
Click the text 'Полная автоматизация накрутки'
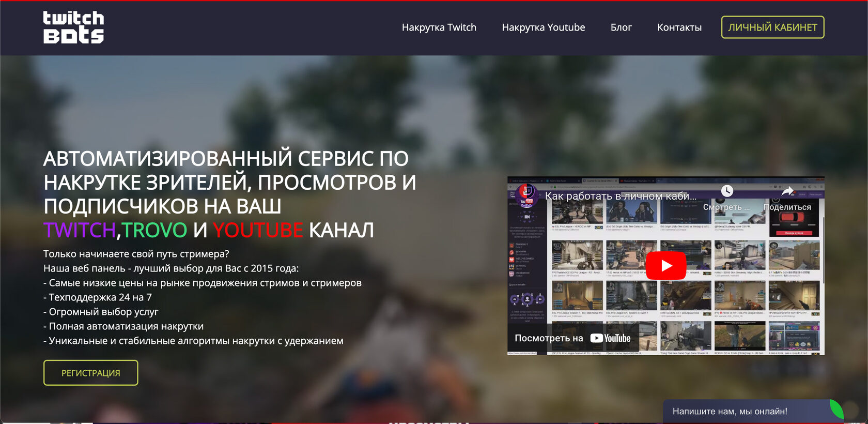click(126, 326)
